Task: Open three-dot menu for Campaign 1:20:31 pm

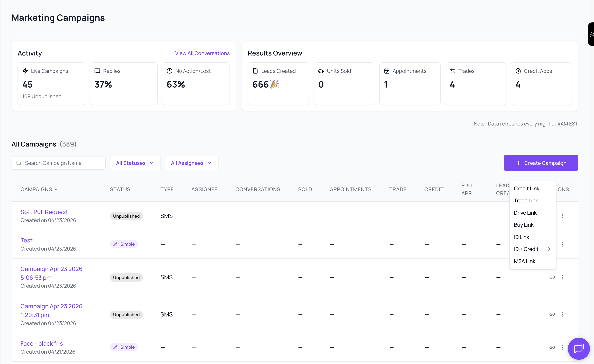Action: point(562,314)
